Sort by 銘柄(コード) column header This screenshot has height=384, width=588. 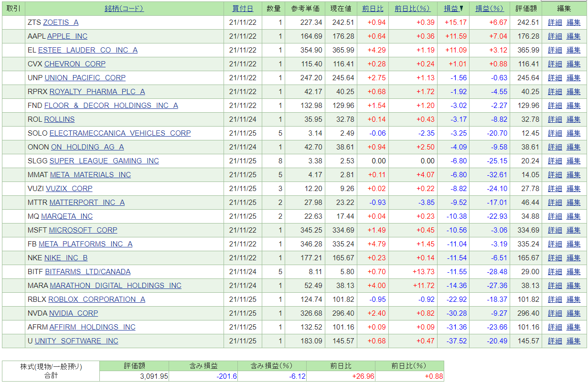point(124,9)
